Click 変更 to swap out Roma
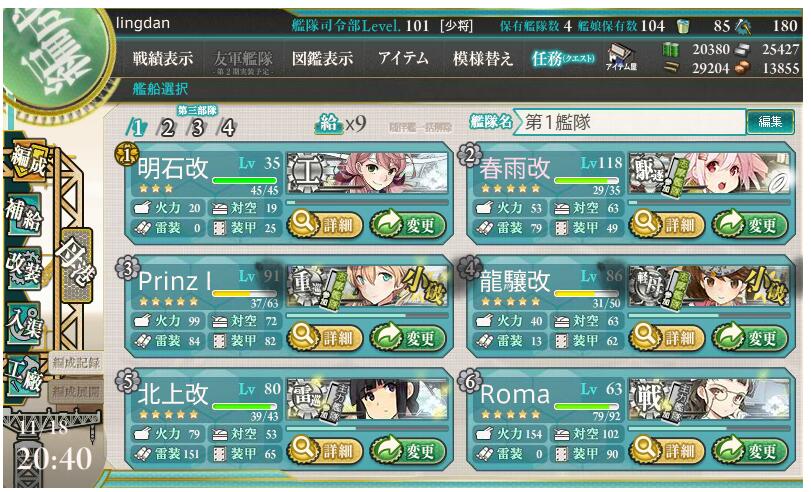 coord(750,451)
